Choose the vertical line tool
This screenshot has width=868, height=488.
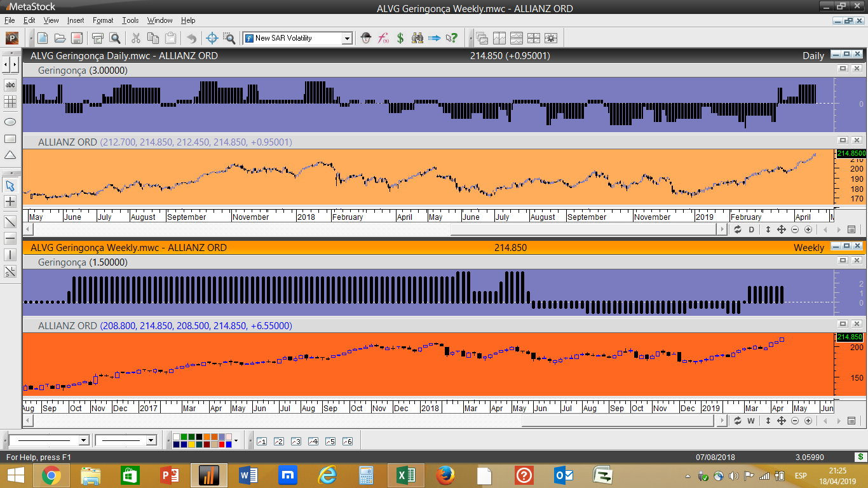coord(10,255)
